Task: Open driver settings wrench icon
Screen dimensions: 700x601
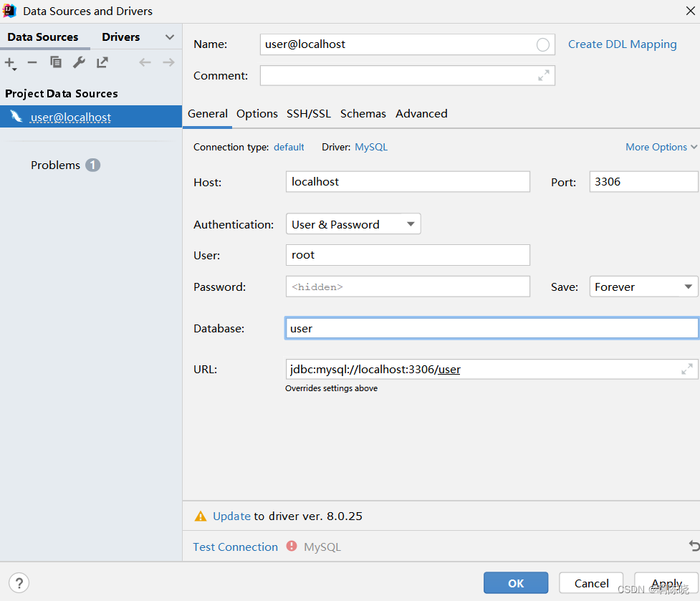Action: click(79, 62)
